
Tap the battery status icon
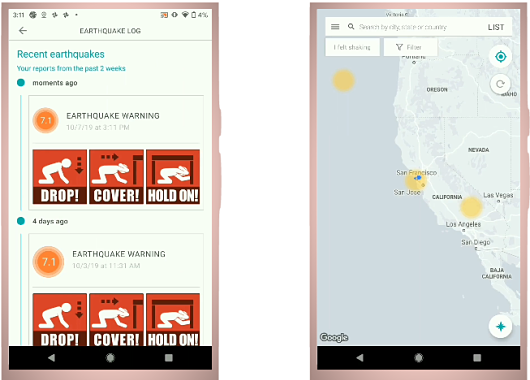(x=194, y=15)
